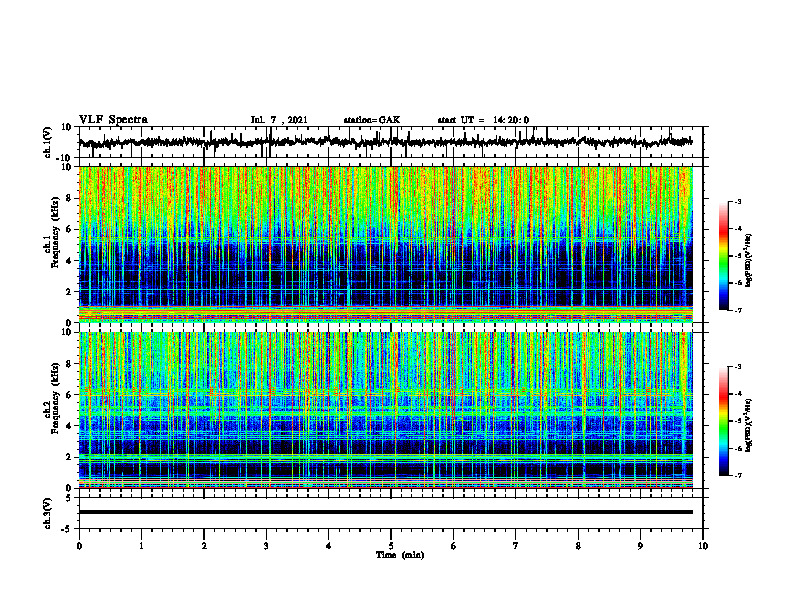Screen dimensions: 792x612
Task: Click the 8 kHz tick on ch.1 frequency axis
Action: click(69, 198)
